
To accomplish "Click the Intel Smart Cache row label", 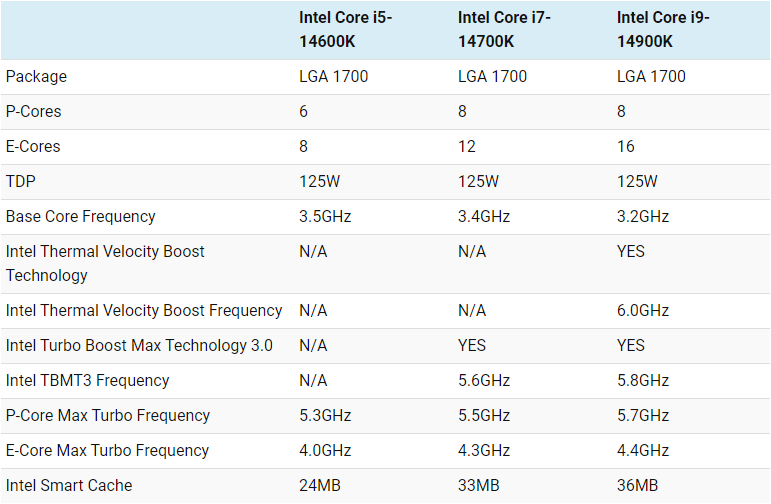I will coord(69,485).
